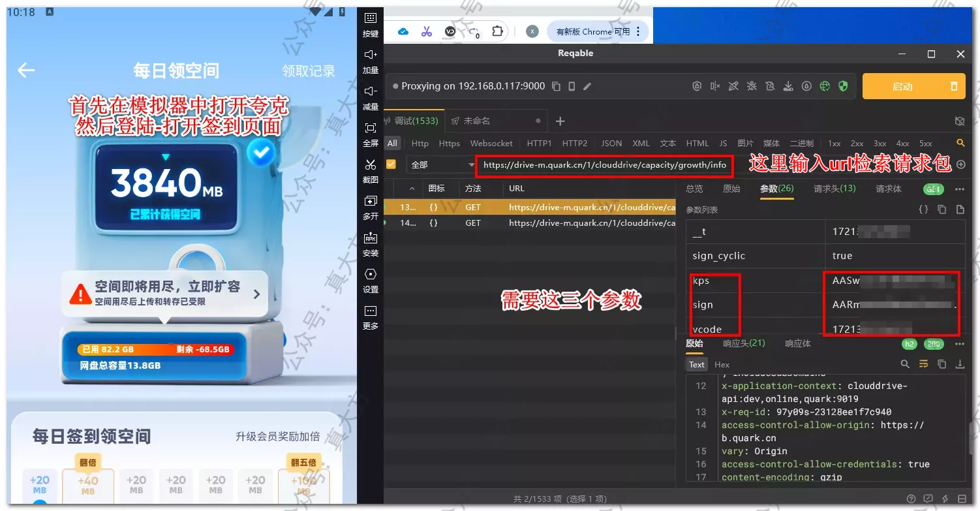Click the braces format icon in 参数列表
The image size is (980, 511).
[923, 209]
